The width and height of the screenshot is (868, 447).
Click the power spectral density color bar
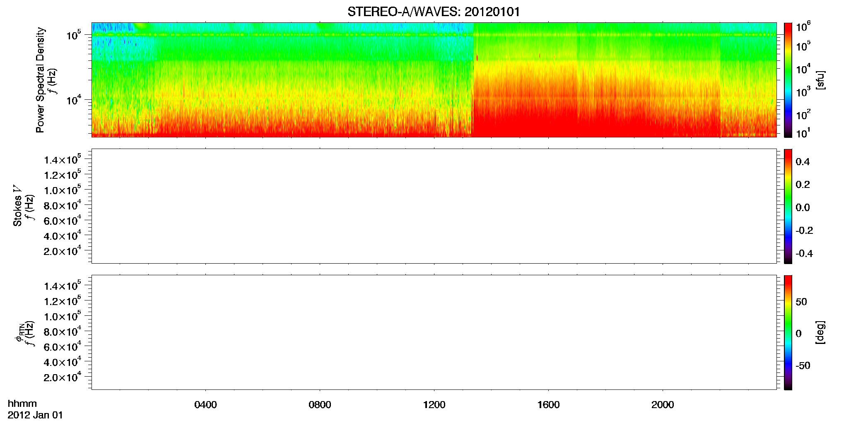click(x=788, y=80)
